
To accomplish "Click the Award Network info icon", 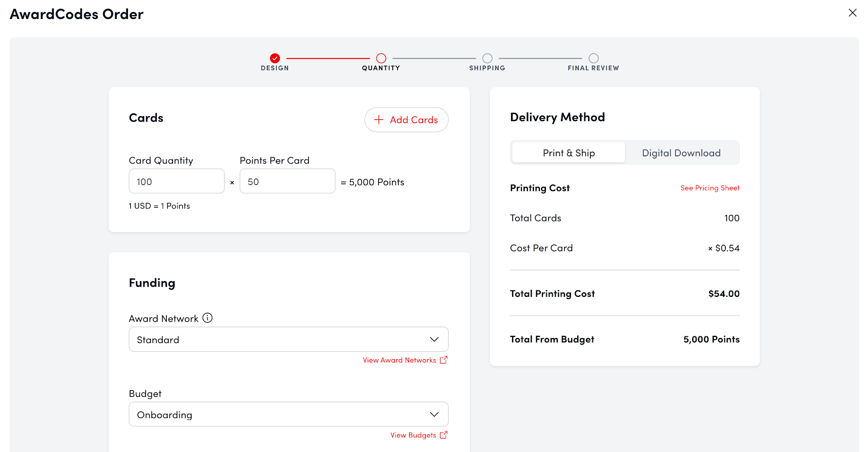I will [207, 318].
